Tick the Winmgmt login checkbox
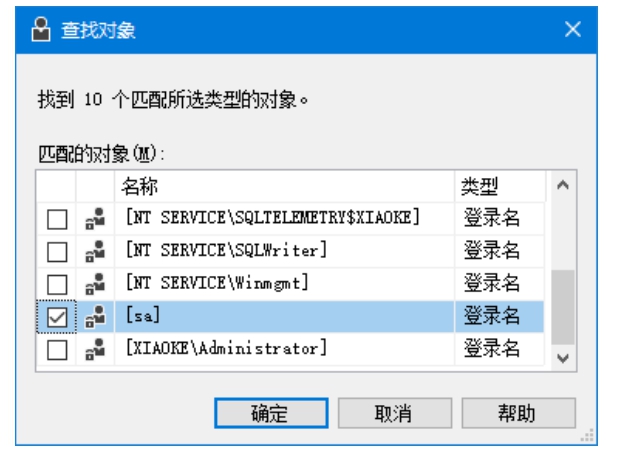The height and width of the screenshot is (469, 617). pyautogui.click(x=57, y=284)
